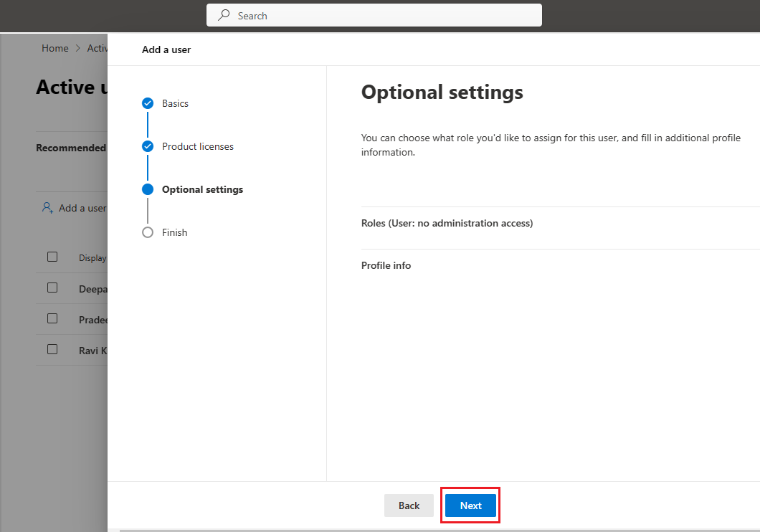
Task: Focus the Search input field
Action: click(x=374, y=15)
